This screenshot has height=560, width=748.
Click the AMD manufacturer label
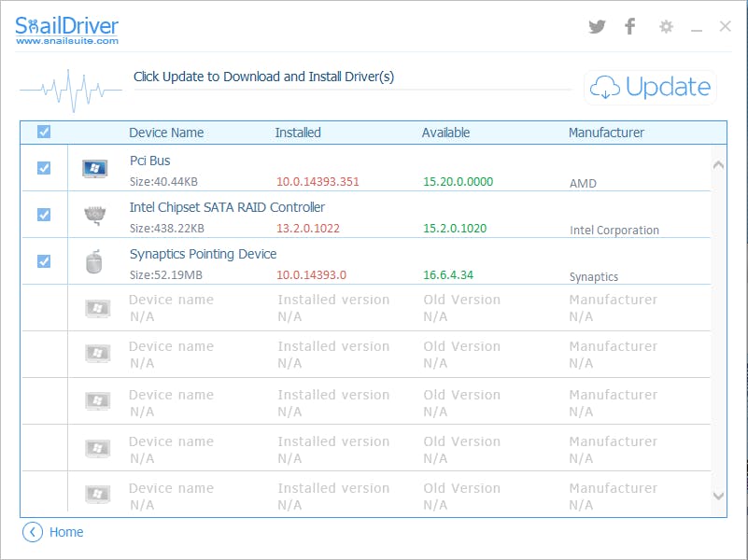click(x=583, y=184)
